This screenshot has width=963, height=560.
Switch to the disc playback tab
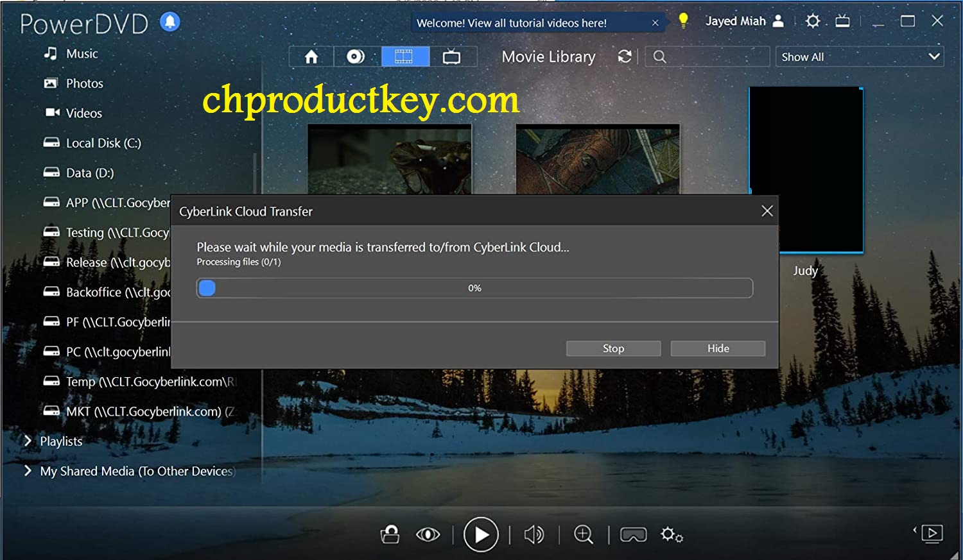[x=356, y=57]
